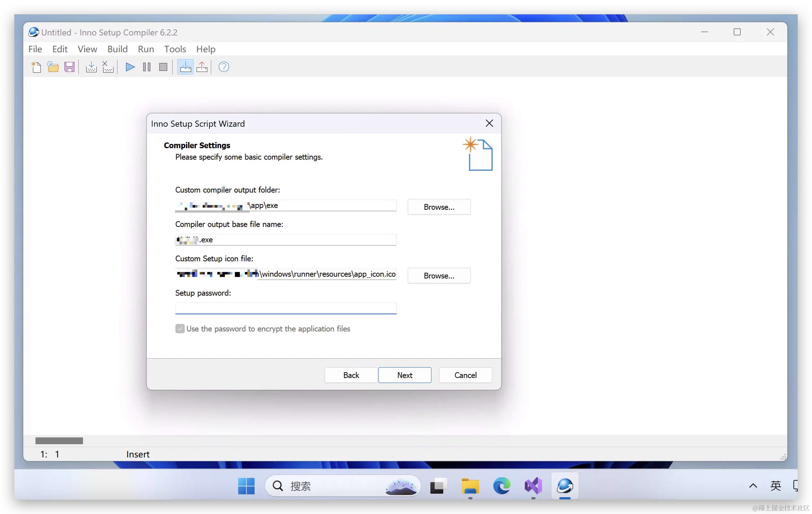Cancel the Inno Setup Script Wizard
Viewport: 812px width, 514px height.
(x=465, y=375)
